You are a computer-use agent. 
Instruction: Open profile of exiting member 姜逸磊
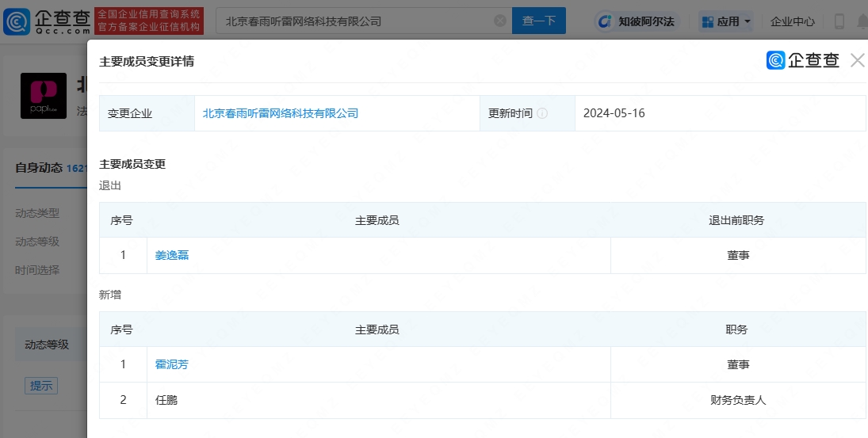tap(172, 255)
